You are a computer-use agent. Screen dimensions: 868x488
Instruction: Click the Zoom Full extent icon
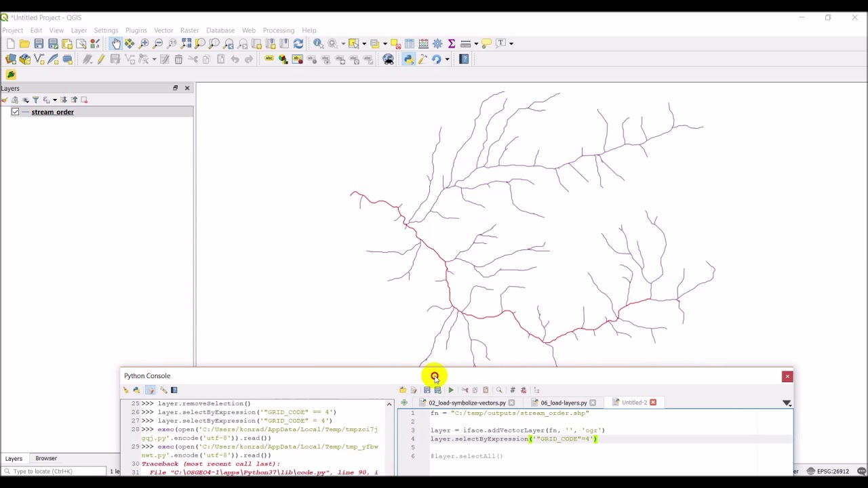click(186, 43)
